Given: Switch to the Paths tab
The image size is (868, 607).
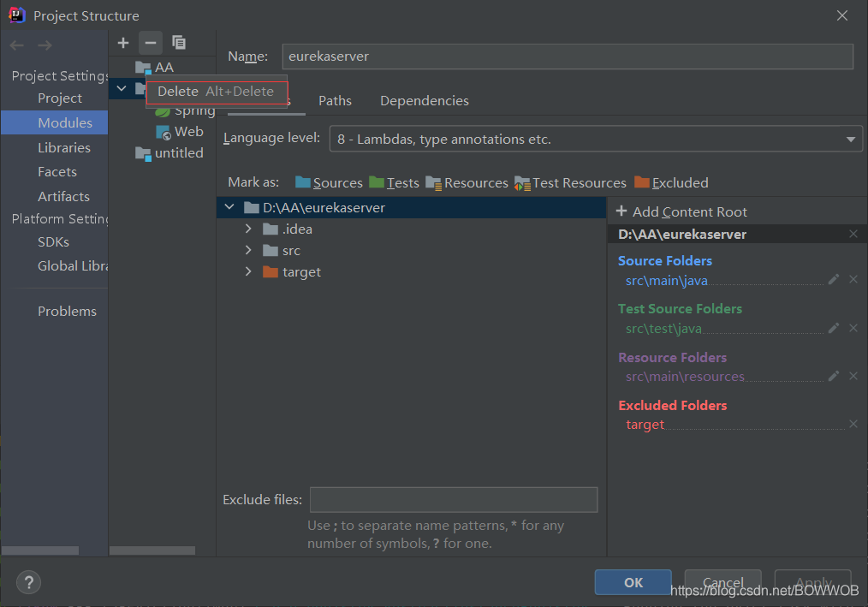Looking at the screenshot, I should click(335, 101).
